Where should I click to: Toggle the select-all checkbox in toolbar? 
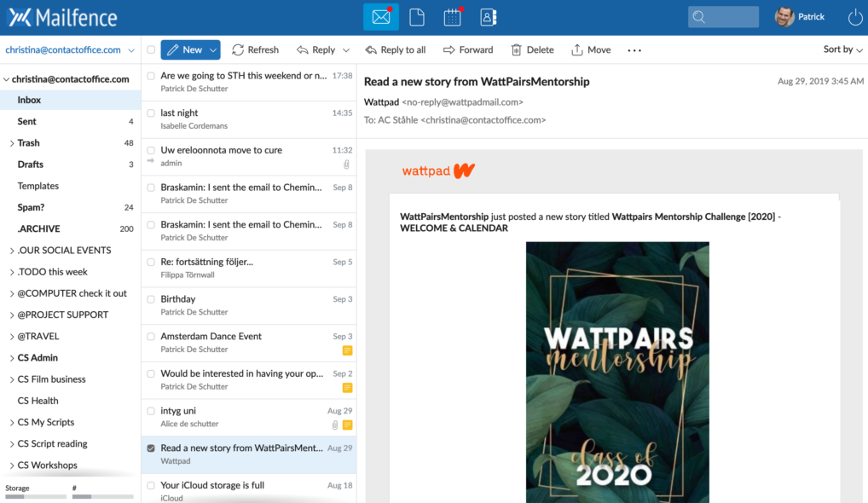(x=151, y=49)
